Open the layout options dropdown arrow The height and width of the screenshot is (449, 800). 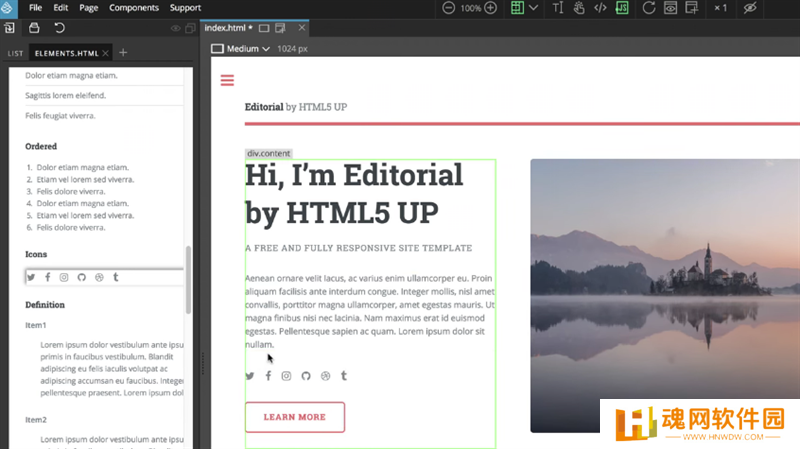pyautogui.click(x=533, y=8)
